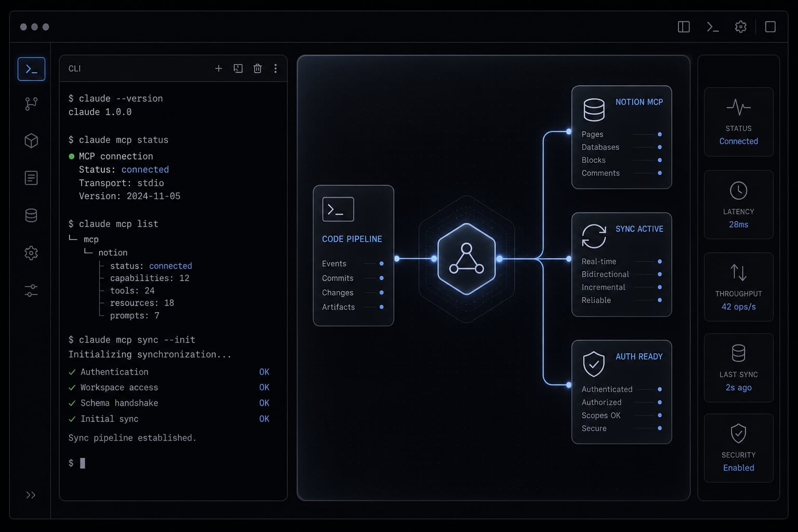
Task: Select the CODE PIPELINE heading
Action: pyautogui.click(x=352, y=239)
